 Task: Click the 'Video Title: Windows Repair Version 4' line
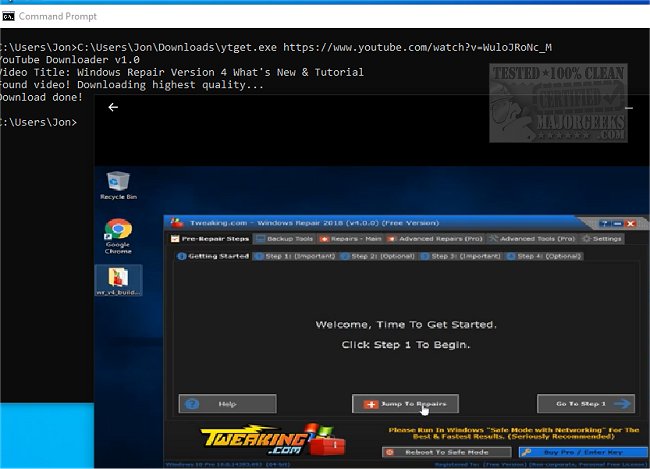coord(182,72)
